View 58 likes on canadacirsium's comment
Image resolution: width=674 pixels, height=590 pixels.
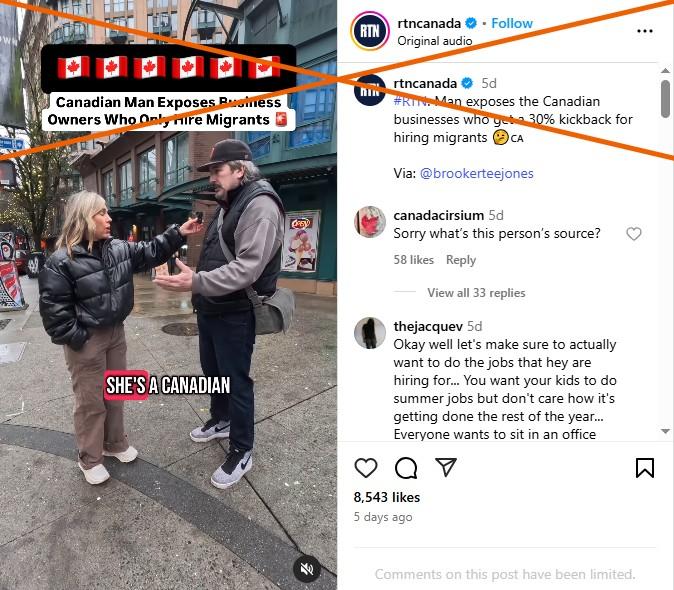tap(414, 260)
